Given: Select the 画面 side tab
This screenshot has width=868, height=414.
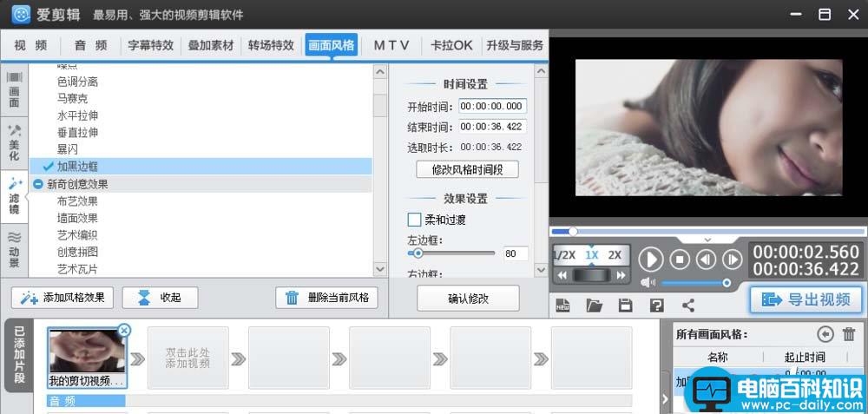Looking at the screenshot, I should click(x=15, y=91).
